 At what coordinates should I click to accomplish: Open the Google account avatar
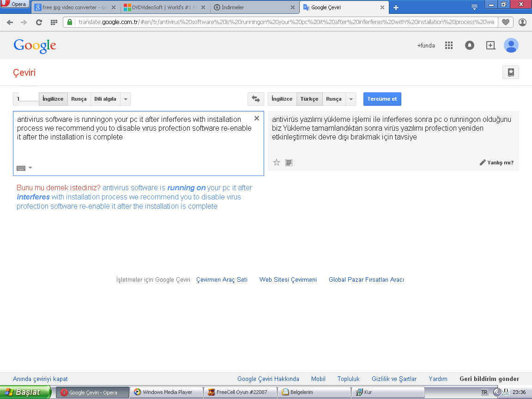[511, 45]
